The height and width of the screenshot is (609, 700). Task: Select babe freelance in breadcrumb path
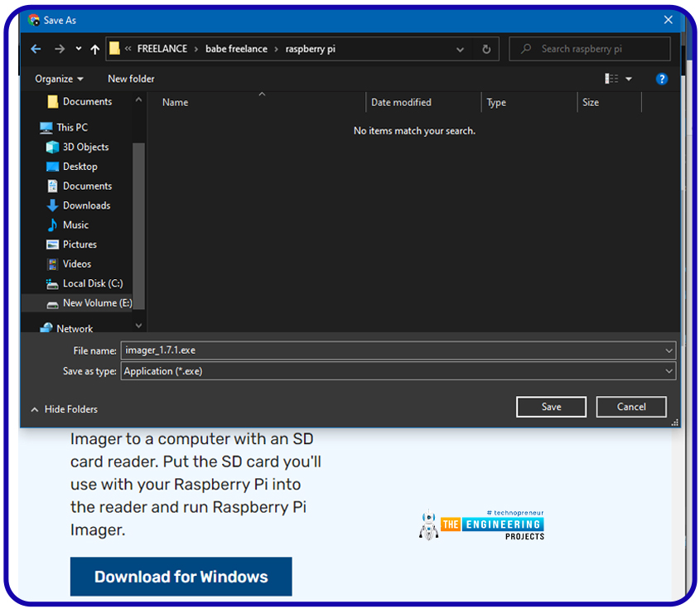(236, 49)
